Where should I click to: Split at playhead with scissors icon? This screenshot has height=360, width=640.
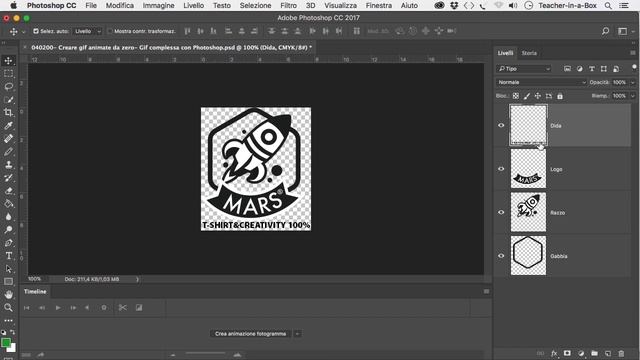122,308
